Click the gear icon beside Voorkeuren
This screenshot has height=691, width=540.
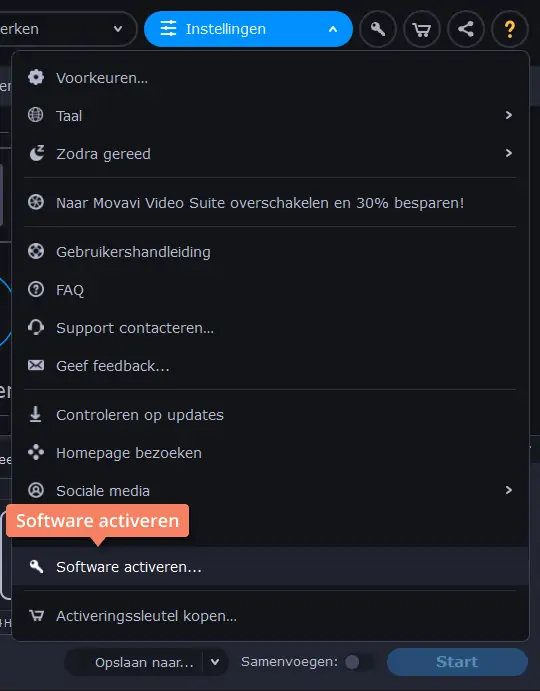click(36, 78)
